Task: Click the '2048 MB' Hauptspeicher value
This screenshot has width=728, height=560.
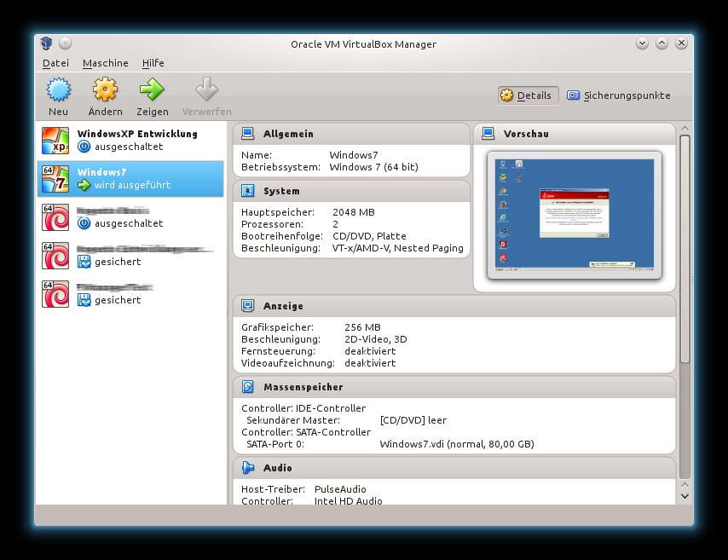Action: click(353, 212)
